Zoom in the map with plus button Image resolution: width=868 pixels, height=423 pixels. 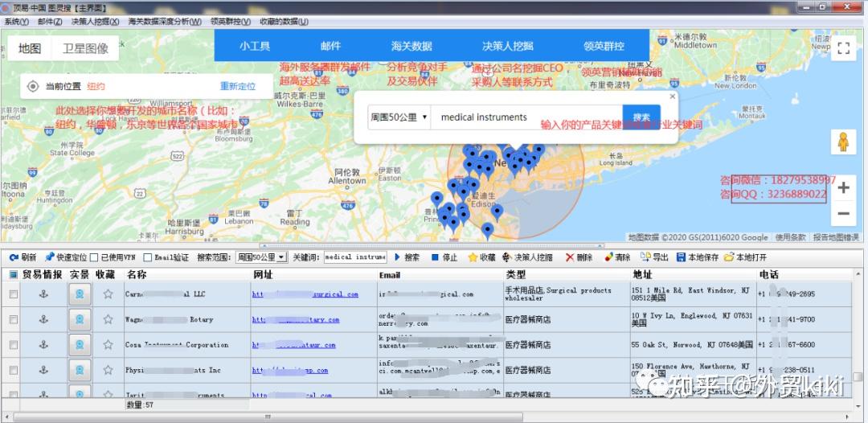coord(843,188)
